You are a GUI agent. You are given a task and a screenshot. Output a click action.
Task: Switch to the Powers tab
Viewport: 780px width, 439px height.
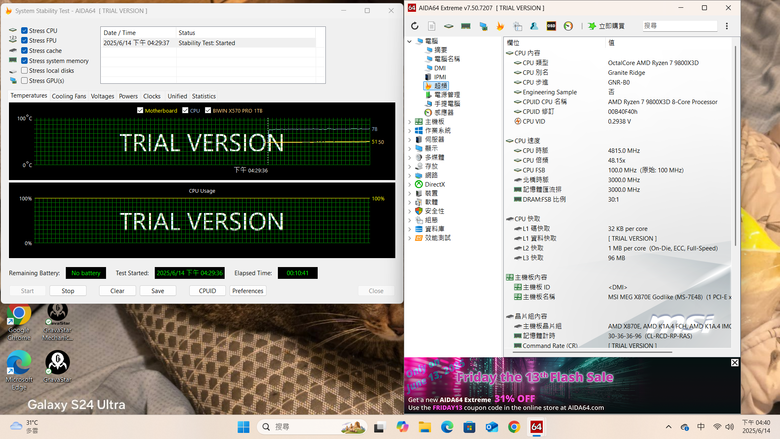[x=128, y=96]
